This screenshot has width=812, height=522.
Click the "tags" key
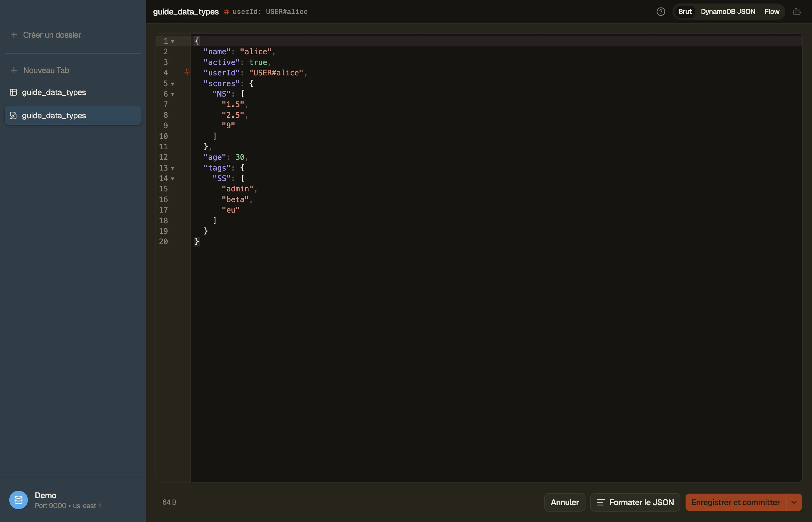[x=217, y=168]
